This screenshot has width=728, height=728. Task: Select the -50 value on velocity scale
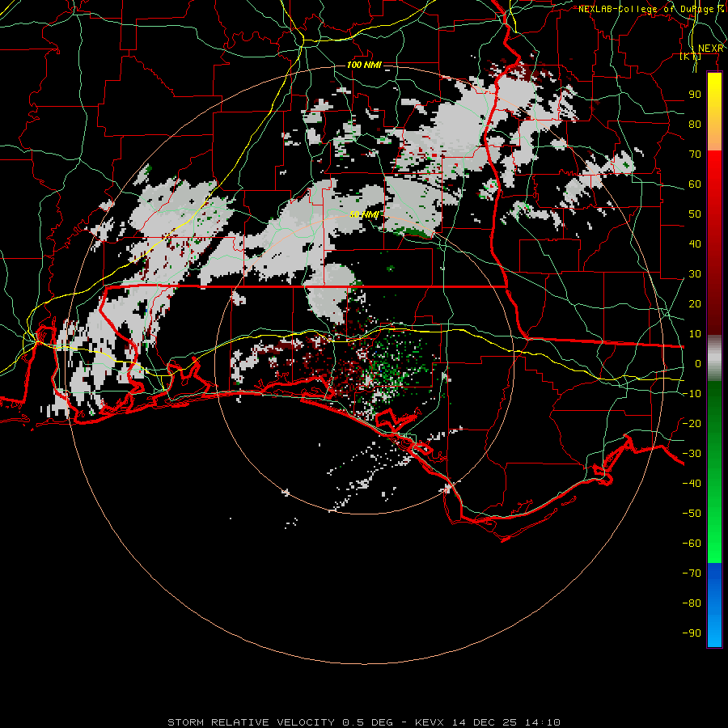tap(692, 513)
